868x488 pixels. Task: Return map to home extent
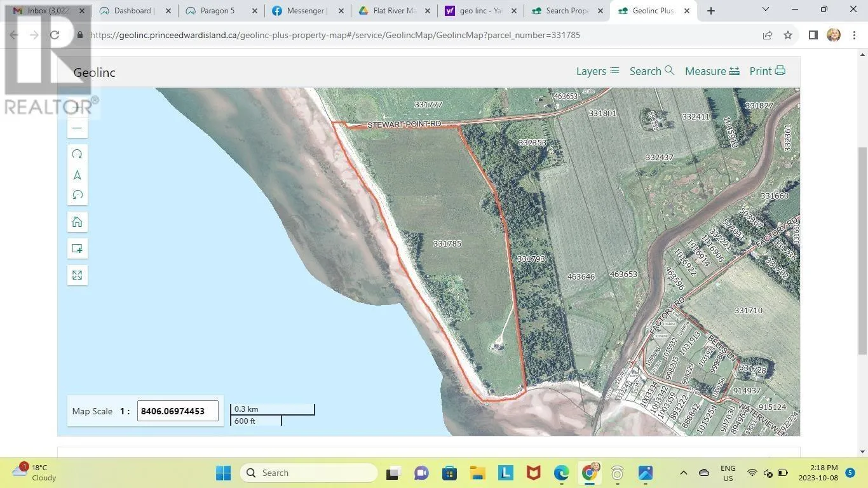coord(77,222)
